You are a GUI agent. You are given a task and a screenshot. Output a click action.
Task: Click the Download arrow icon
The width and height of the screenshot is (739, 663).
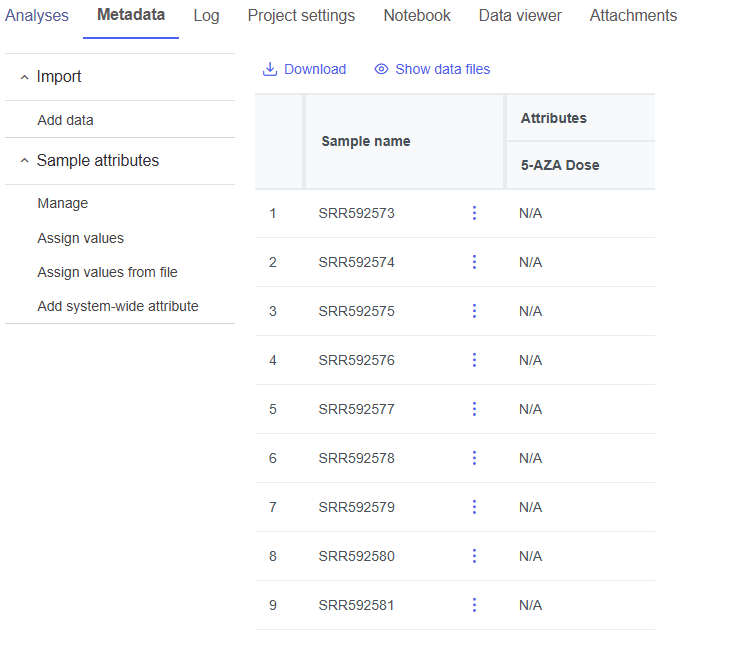click(x=269, y=69)
